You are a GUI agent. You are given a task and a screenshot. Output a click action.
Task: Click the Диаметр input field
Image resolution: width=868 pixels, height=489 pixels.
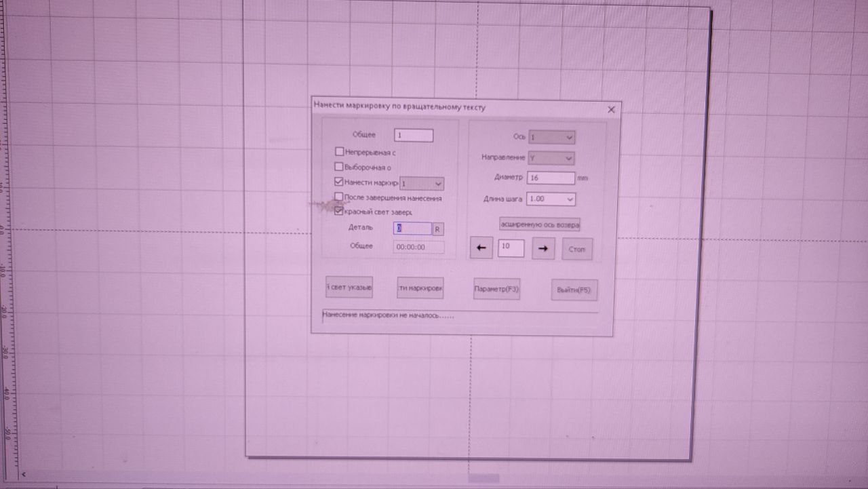pos(550,178)
